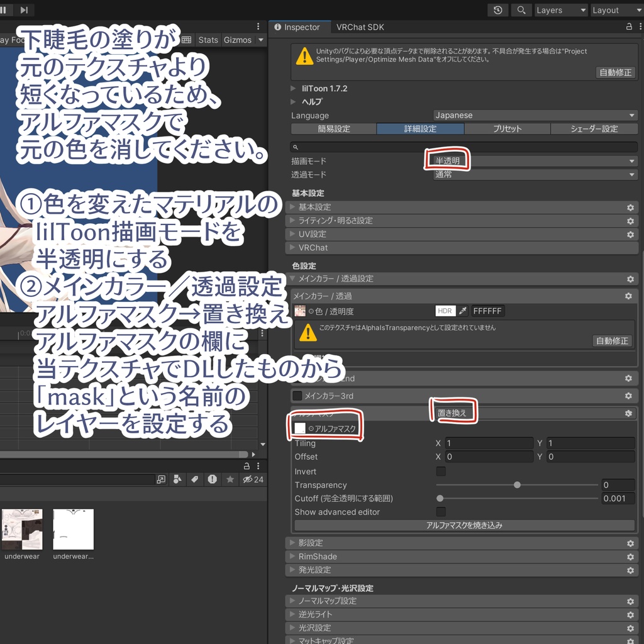Open the Layout dropdown
The height and width of the screenshot is (644, 644).
[x=618, y=10]
